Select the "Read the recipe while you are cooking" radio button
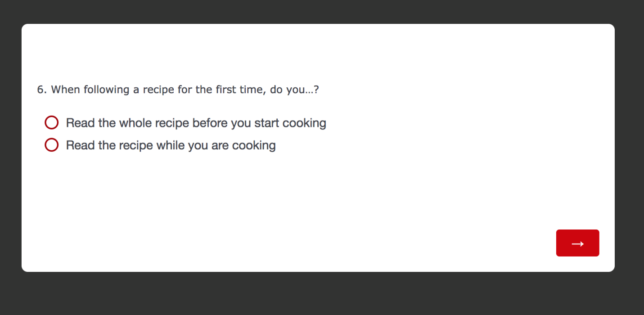The height and width of the screenshot is (315, 644). click(52, 145)
